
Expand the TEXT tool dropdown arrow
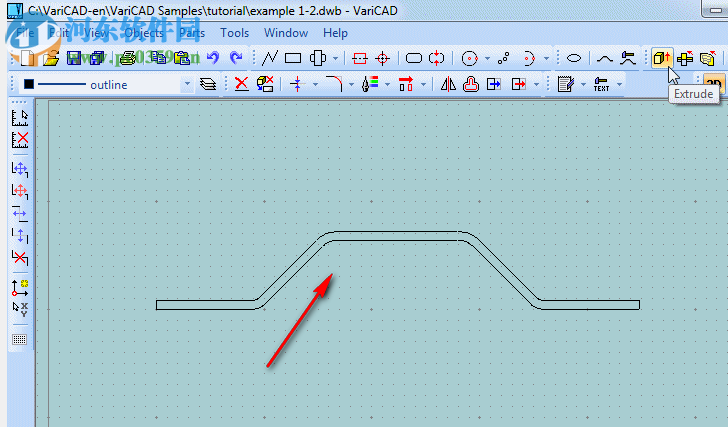tap(619, 84)
